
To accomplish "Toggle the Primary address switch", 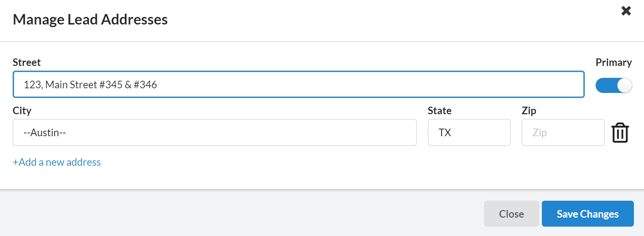I will click(x=614, y=85).
